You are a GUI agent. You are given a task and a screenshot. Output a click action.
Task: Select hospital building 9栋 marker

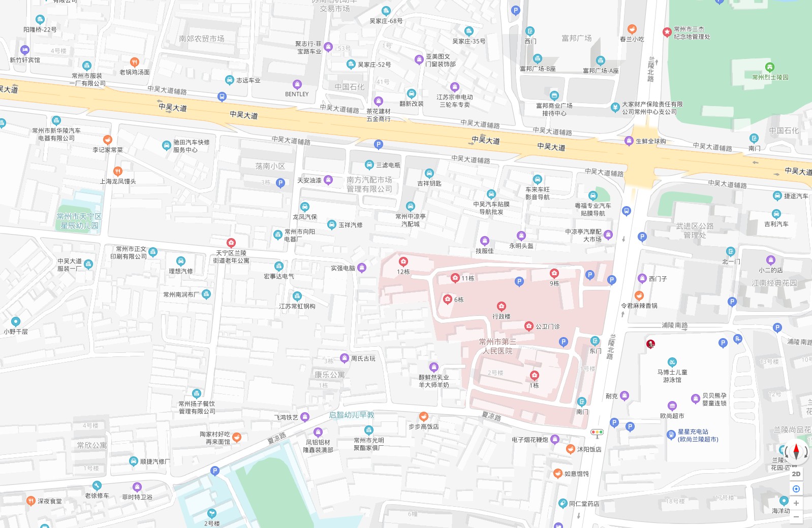554,274
